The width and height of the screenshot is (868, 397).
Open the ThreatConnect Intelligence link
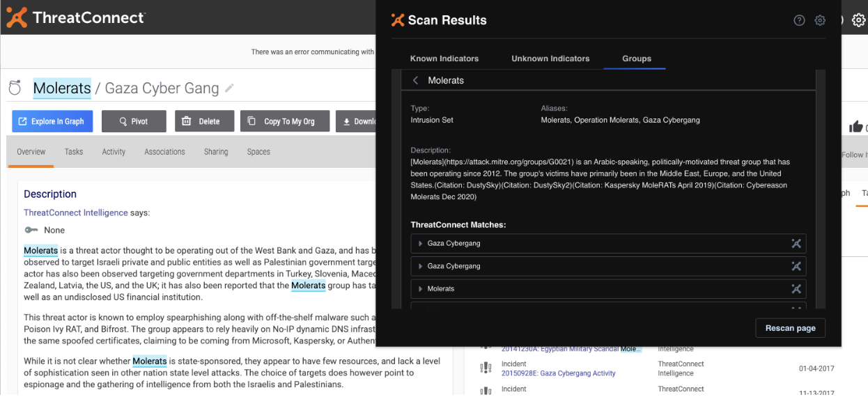tap(76, 212)
